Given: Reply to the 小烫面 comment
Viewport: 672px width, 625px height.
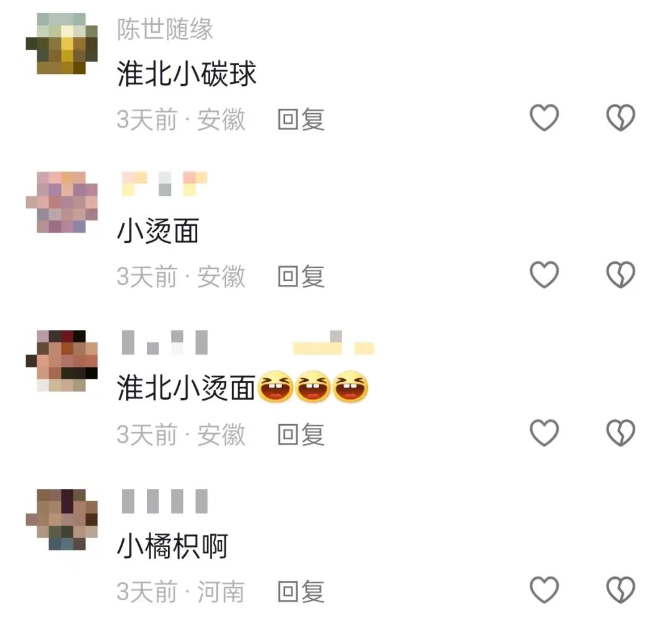Looking at the screenshot, I should [301, 276].
